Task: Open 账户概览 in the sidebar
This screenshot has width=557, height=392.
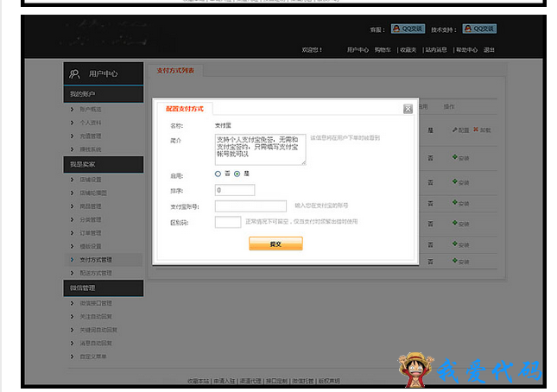Action: pyautogui.click(x=90, y=110)
